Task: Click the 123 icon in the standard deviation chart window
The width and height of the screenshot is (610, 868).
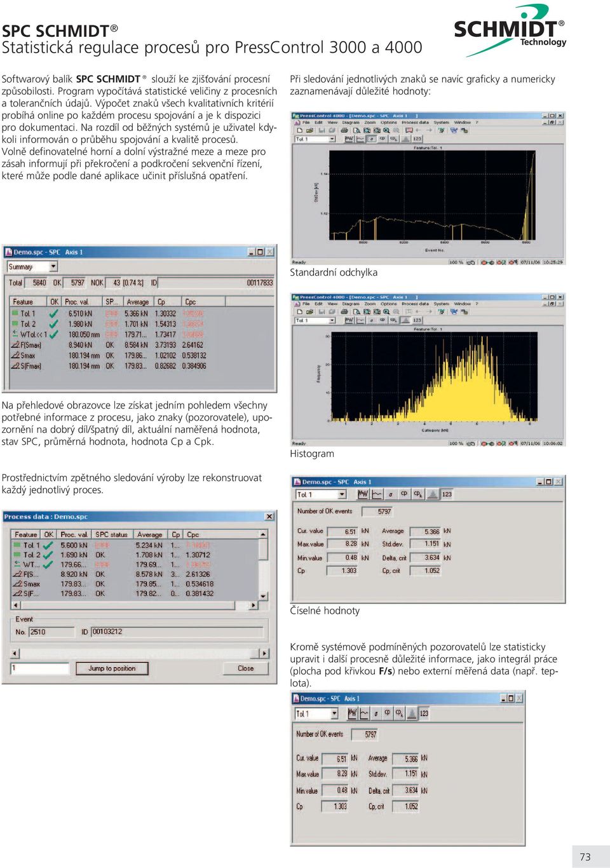Action: [x=417, y=139]
